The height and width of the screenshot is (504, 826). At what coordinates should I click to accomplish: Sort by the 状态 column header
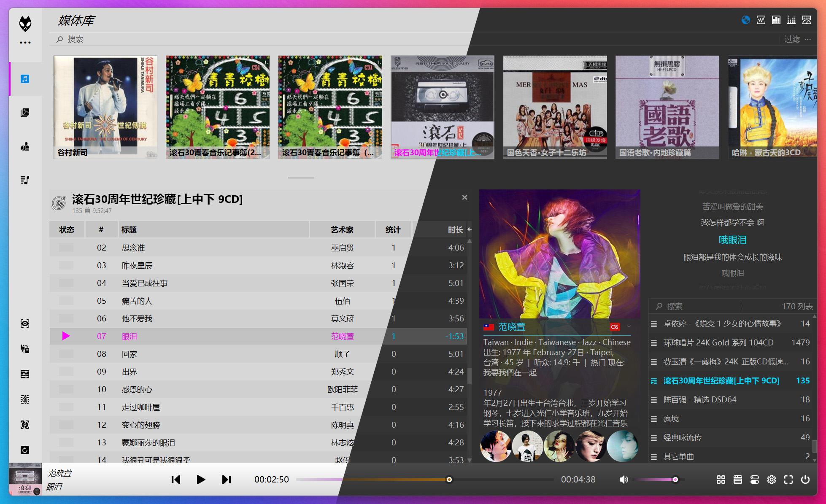[67, 230]
